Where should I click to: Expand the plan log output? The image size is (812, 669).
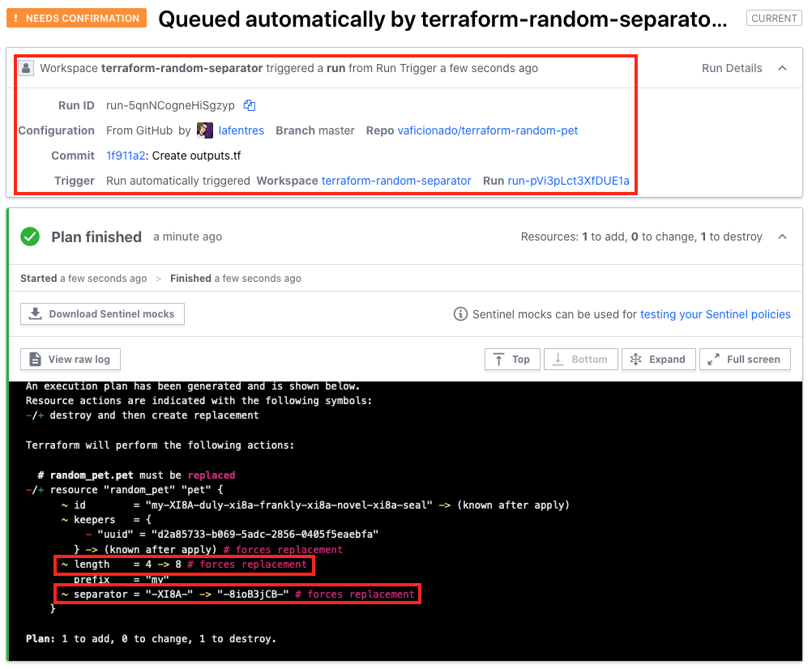pyautogui.click(x=657, y=359)
